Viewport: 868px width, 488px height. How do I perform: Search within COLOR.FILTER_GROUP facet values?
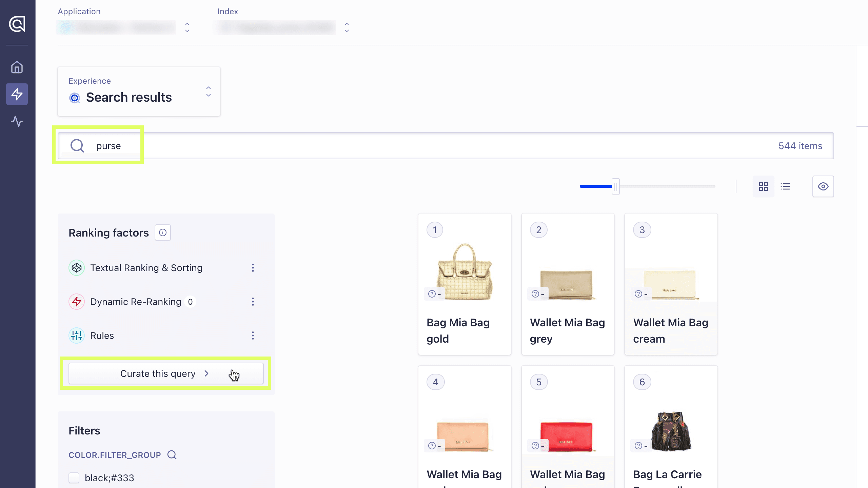point(172,455)
